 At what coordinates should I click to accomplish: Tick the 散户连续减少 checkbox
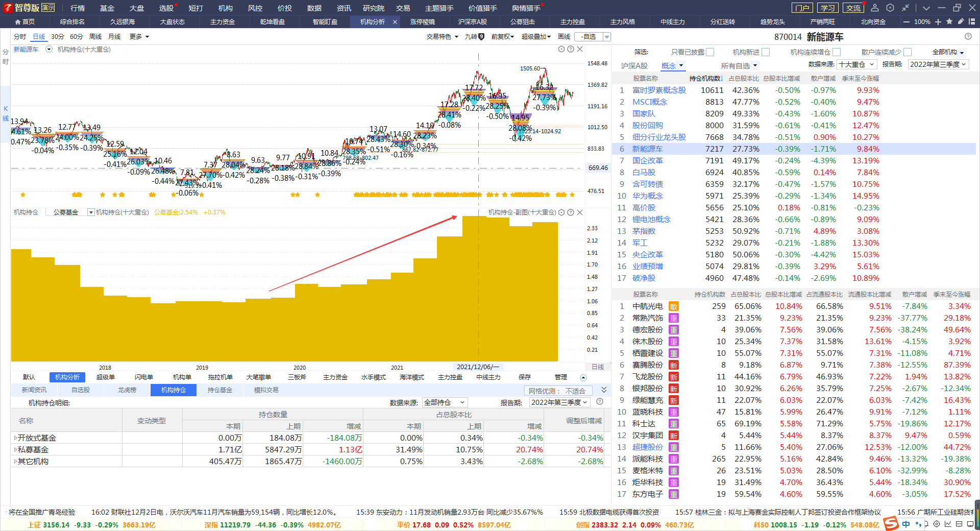pos(907,52)
